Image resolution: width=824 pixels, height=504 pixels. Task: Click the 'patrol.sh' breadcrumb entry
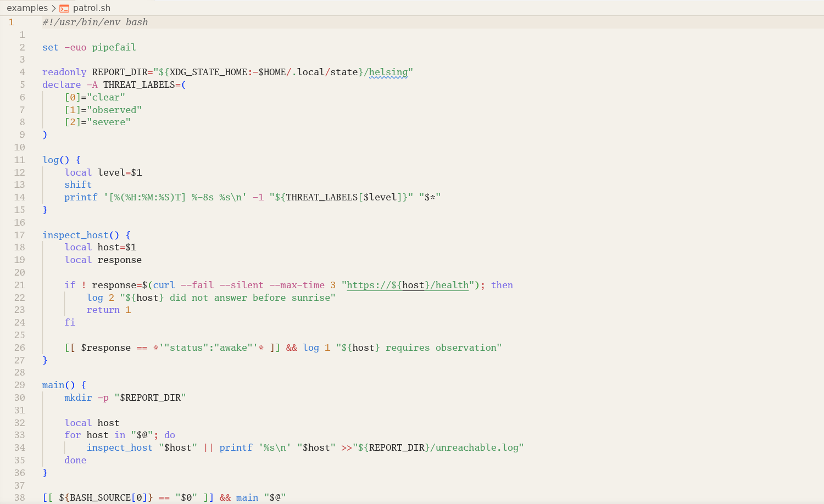point(92,8)
